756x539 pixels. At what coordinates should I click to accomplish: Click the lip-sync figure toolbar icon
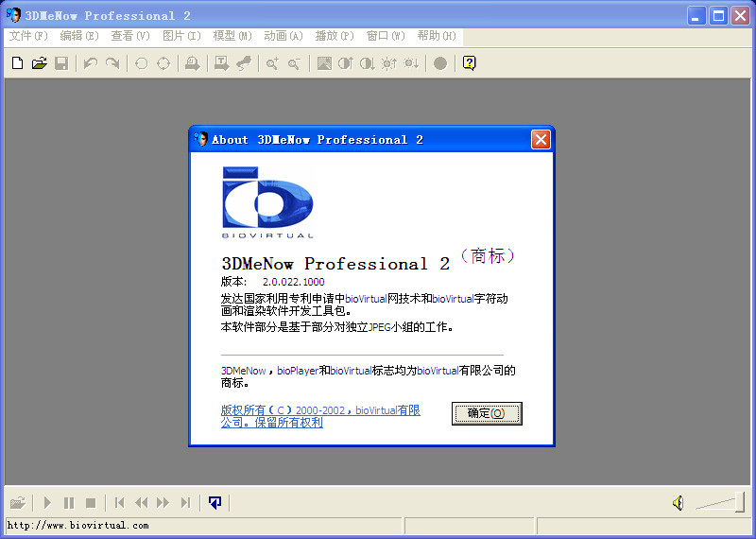pyautogui.click(x=244, y=63)
